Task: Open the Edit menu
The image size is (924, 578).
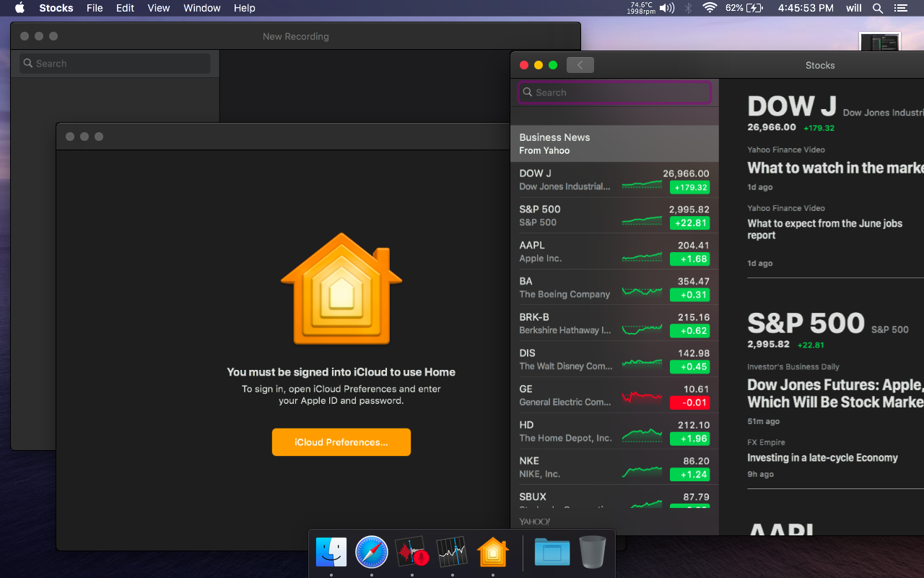Action: 126,8
